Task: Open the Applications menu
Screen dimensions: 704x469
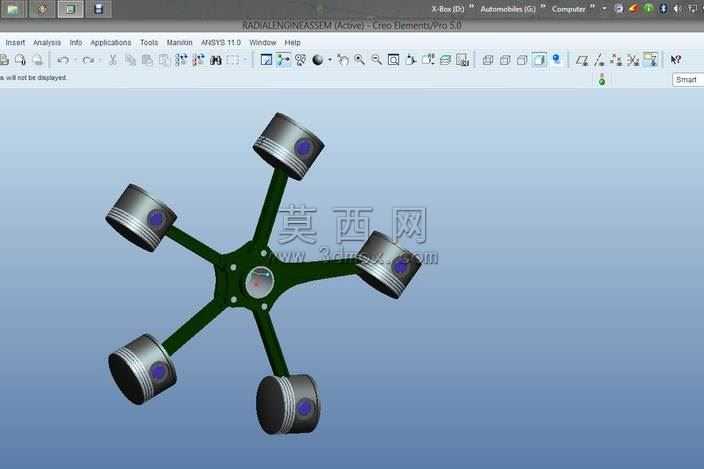Action: 110,43
